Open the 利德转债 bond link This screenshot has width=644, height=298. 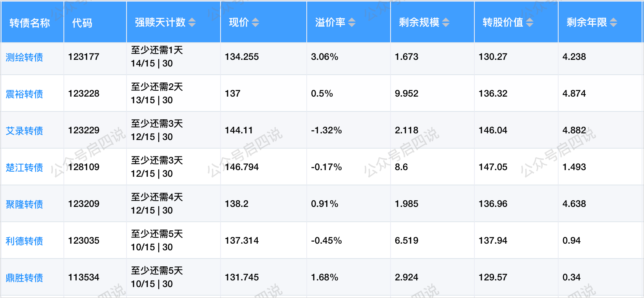pyautogui.click(x=24, y=241)
